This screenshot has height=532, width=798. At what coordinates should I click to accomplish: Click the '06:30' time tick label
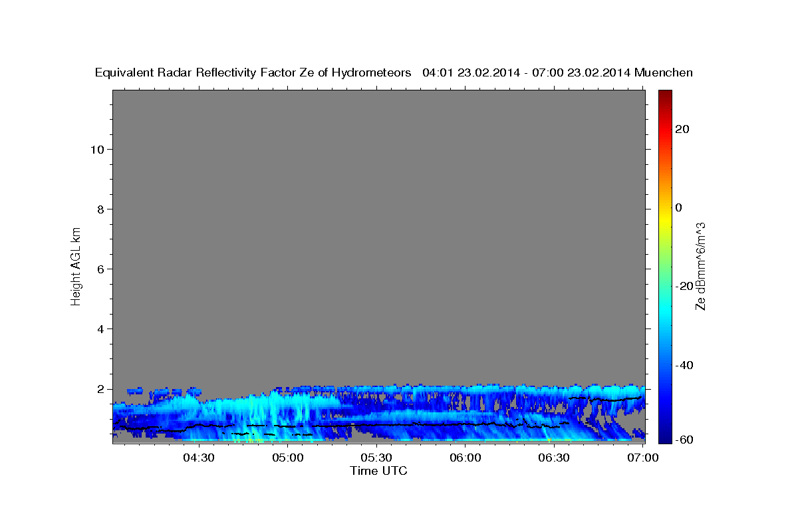click(555, 458)
